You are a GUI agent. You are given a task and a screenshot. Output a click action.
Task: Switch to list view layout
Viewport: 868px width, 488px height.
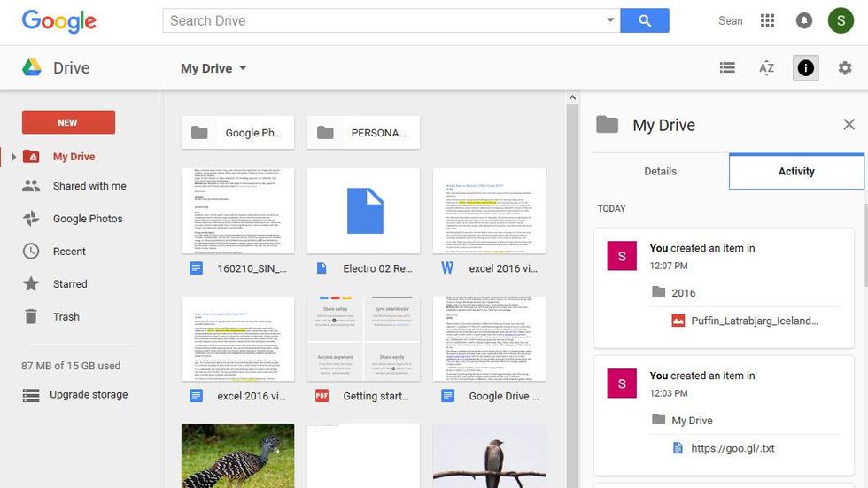[x=727, y=68]
